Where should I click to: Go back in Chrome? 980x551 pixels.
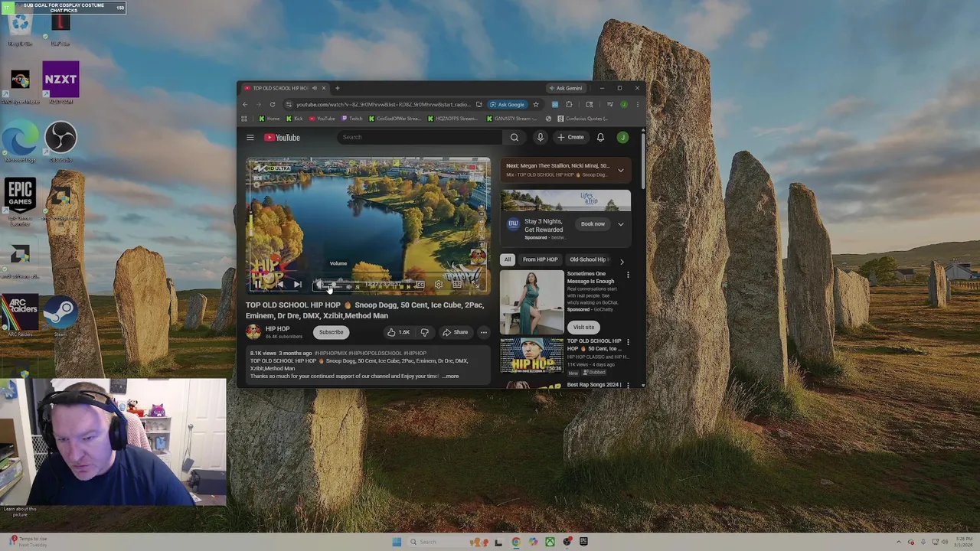click(245, 104)
